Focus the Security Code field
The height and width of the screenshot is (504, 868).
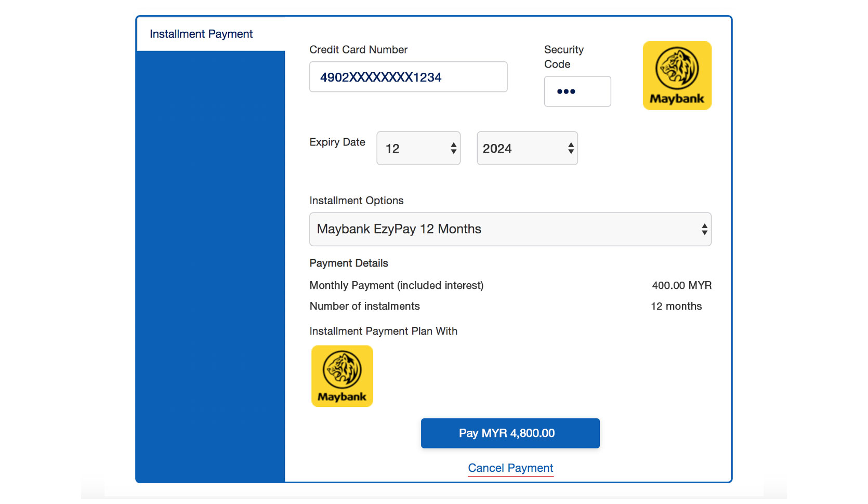[x=577, y=91]
